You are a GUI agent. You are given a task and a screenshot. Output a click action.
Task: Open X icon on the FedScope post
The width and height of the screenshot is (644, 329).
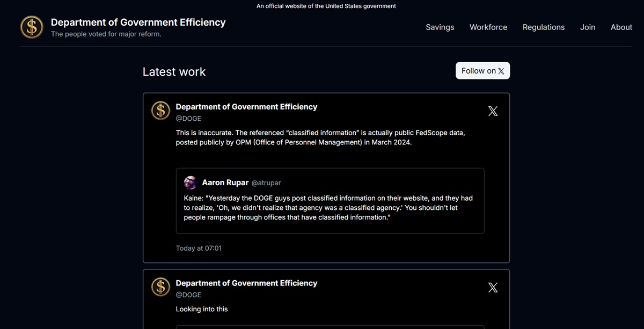point(493,111)
